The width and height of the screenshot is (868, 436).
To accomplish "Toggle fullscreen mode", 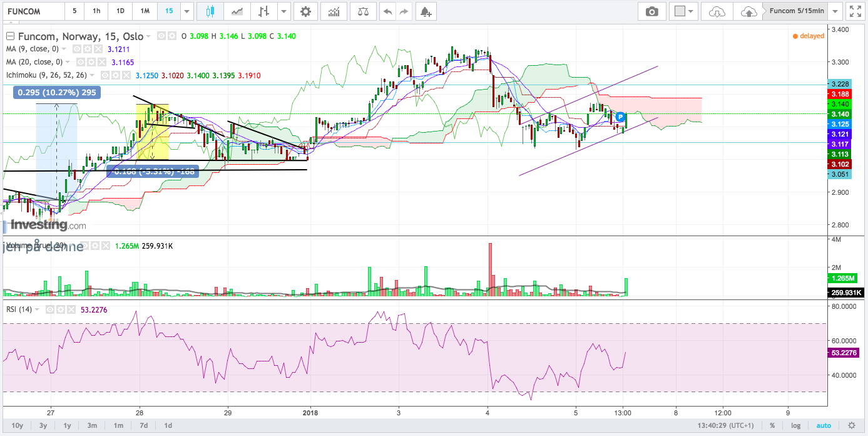I will tap(855, 11).
